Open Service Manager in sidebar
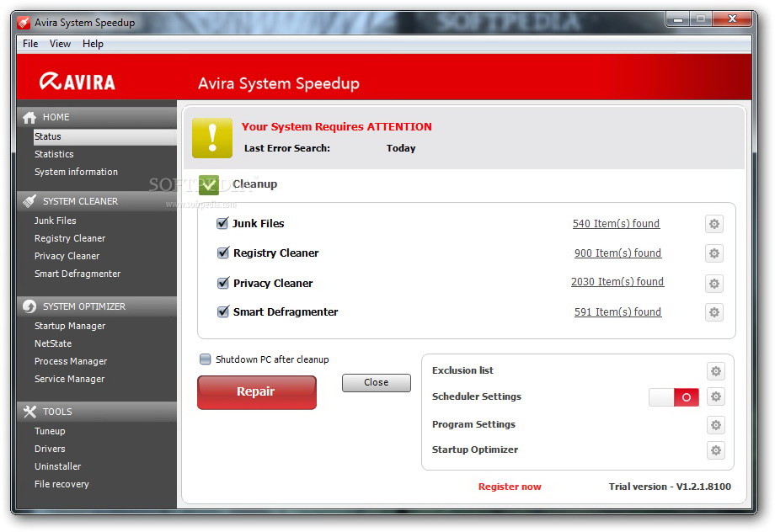Image resolution: width=775 pixels, height=532 pixels. (x=69, y=379)
